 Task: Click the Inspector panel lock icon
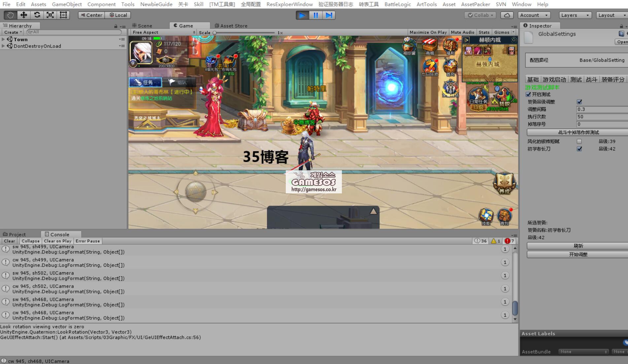pos(621,26)
